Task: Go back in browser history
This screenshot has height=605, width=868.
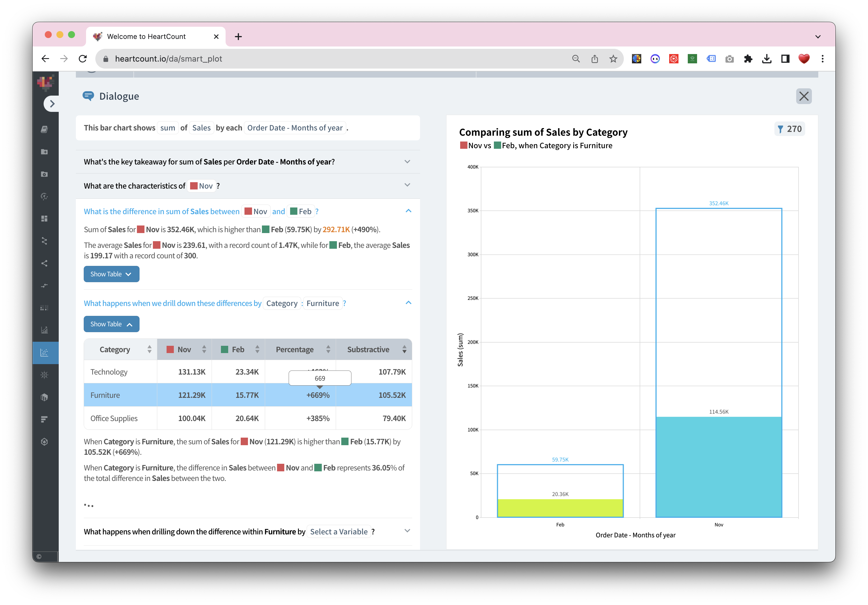Action: (45, 59)
